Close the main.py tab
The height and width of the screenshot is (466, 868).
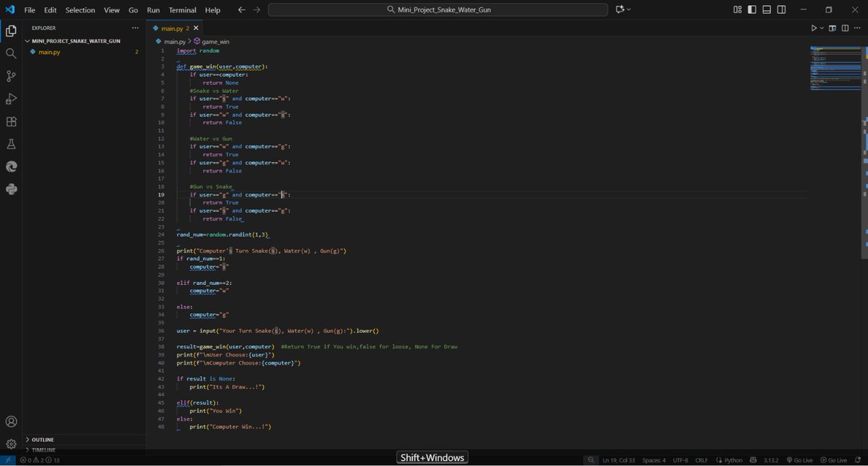tap(196, 28)
